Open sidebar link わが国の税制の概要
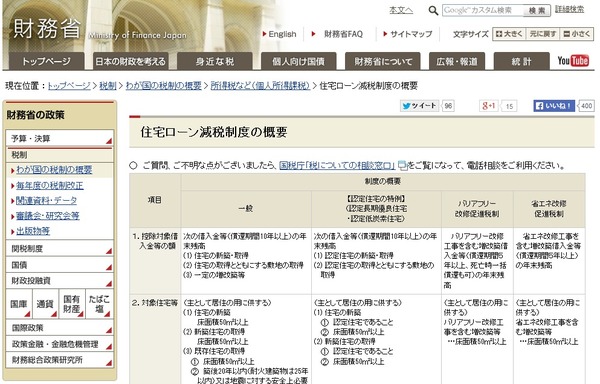Screen dimensions: 600x384 tap(54, 170)
